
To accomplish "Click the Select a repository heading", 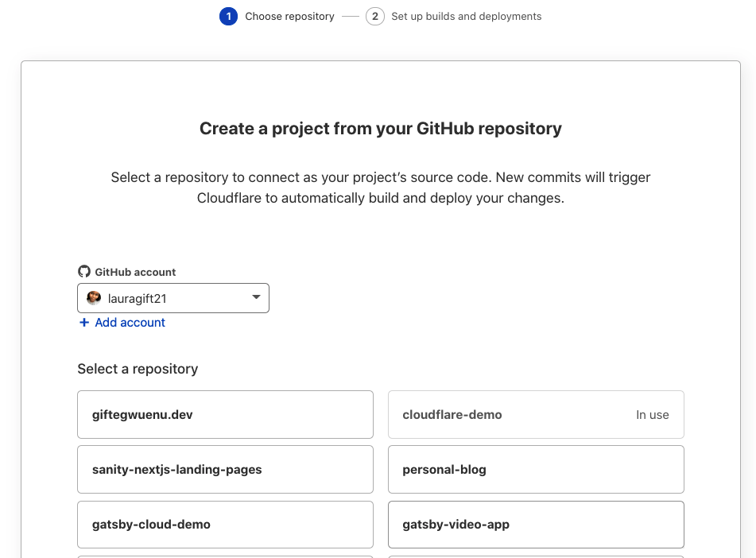I will [x=138, y=369].
